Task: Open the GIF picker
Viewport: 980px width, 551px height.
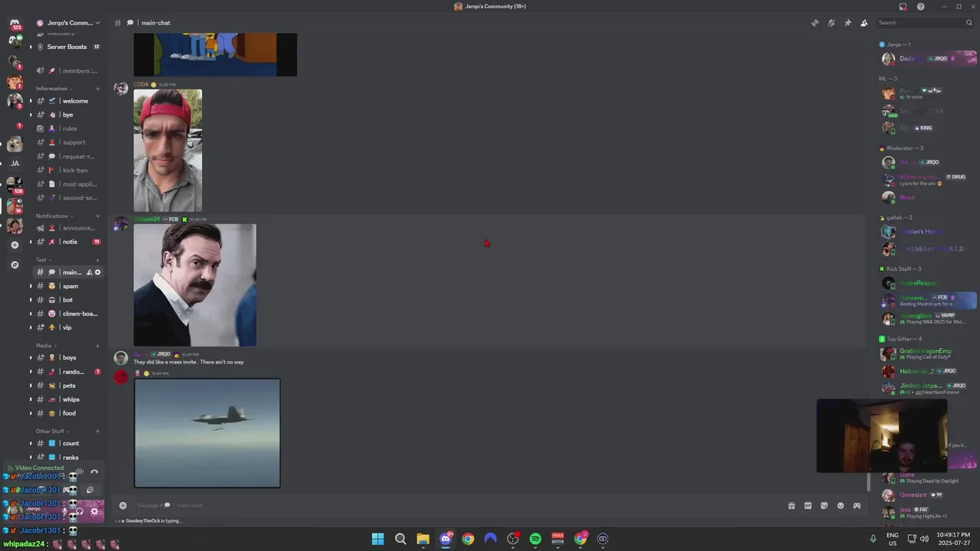Action: coord(808,506)
